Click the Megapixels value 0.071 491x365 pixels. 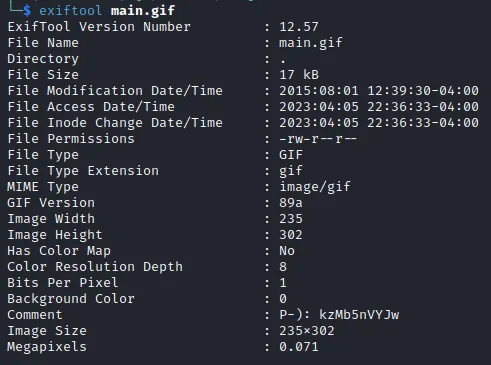click(x=299, y=347)
